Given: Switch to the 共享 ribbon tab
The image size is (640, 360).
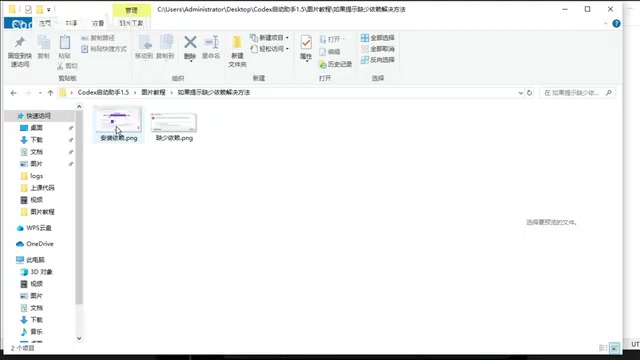Looking at the screenshot, I should click(x=71, y=23).
